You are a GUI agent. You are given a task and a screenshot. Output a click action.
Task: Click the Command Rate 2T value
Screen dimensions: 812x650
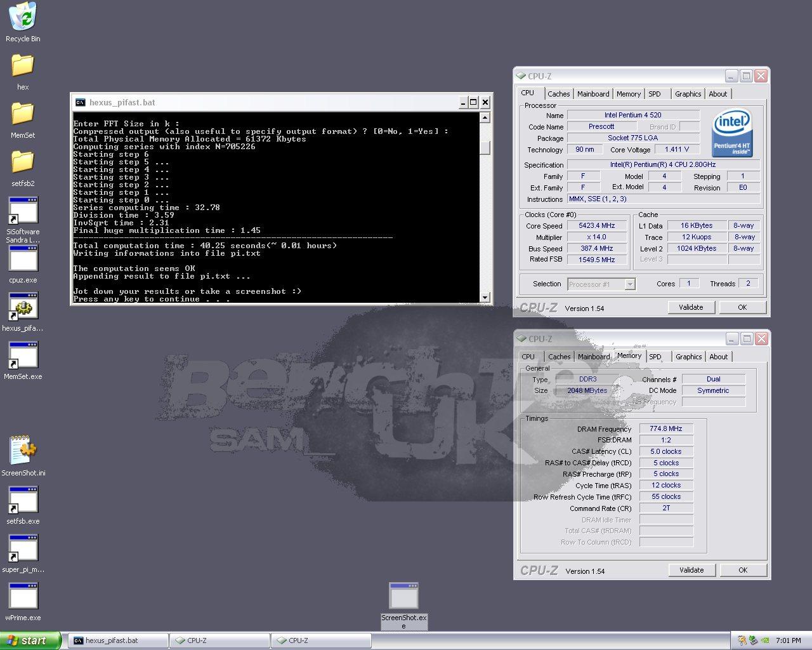coord(666,508)
